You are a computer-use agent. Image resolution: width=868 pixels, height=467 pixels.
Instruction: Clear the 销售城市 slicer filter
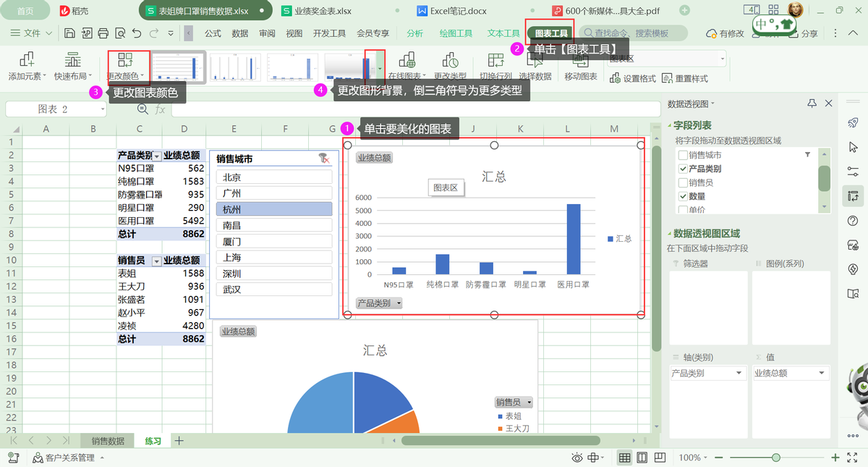[x=324, y=159]
